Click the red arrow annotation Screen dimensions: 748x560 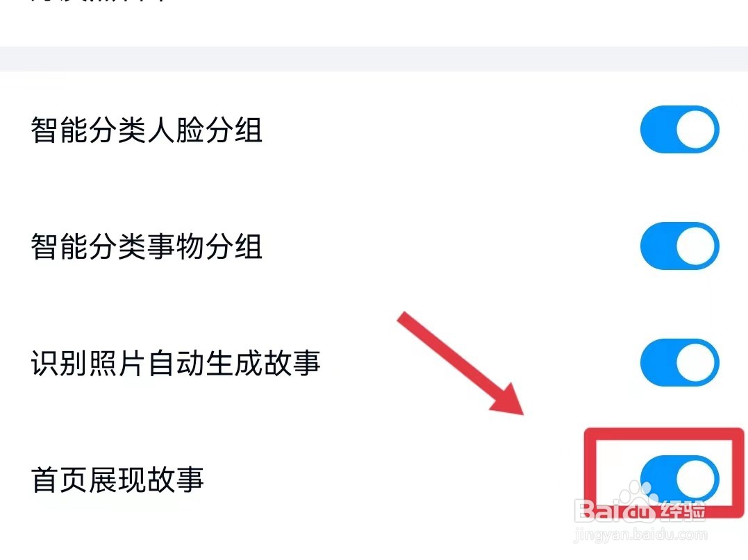[x=460, y=363]
